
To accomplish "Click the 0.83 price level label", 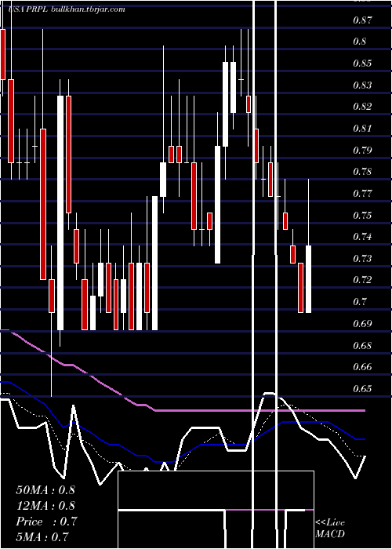I will [x=362, y=85].
